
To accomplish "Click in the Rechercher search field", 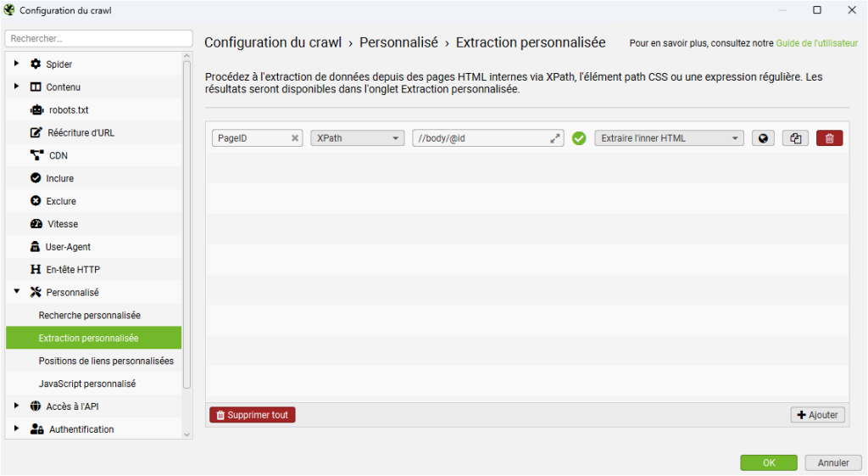I will [x=98, y=39].
